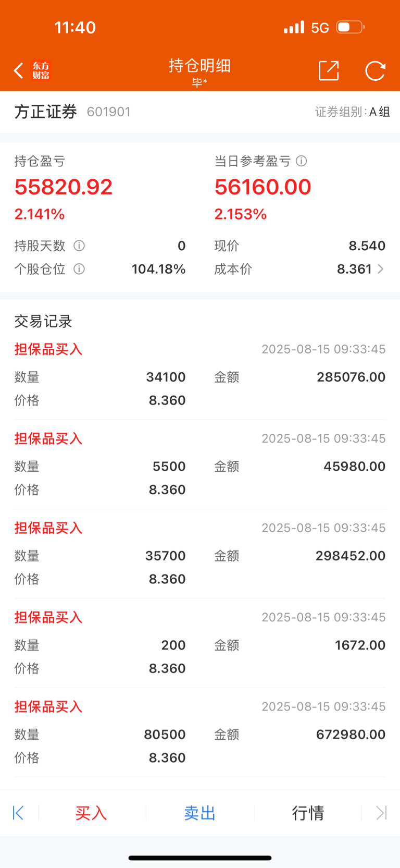Jump to first stock arrow
Screen dimensions: 400x868
coord(18,813)
